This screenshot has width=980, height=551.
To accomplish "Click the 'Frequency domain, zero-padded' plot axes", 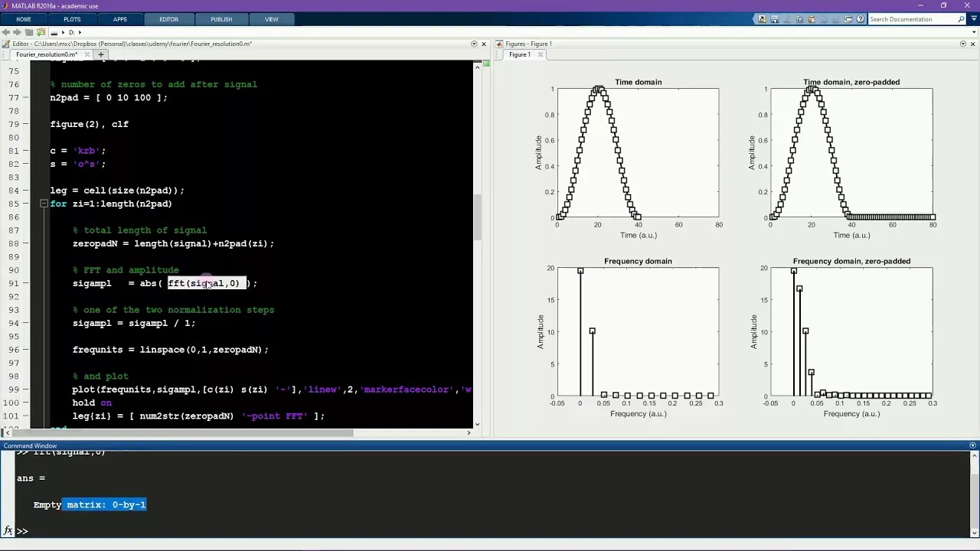I will (x=851, y=332).
